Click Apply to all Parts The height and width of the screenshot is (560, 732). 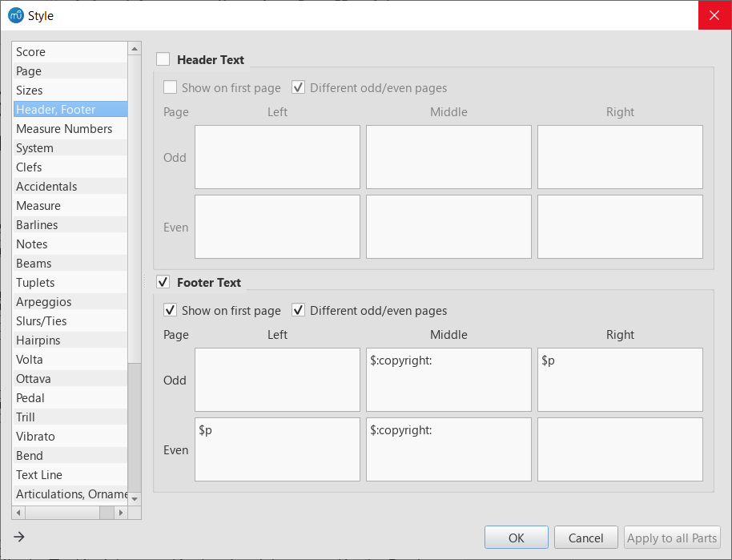(x=672, y=538)
